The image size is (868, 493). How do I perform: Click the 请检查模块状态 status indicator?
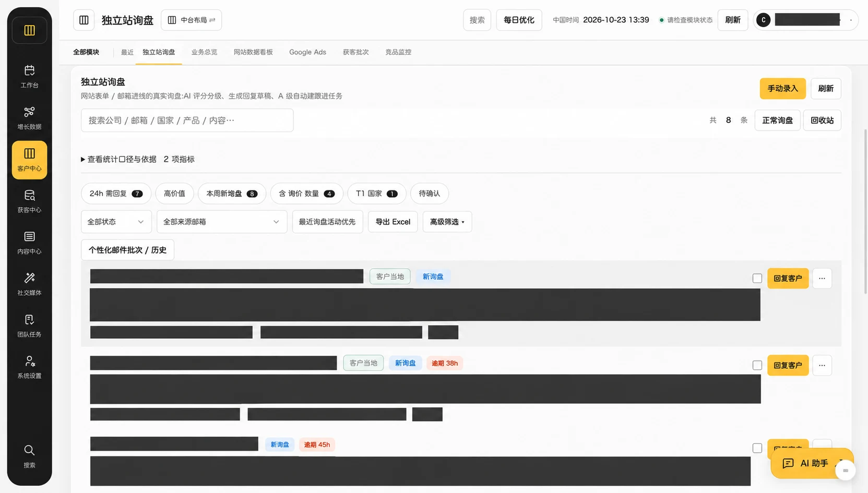(x=686, y=20)
